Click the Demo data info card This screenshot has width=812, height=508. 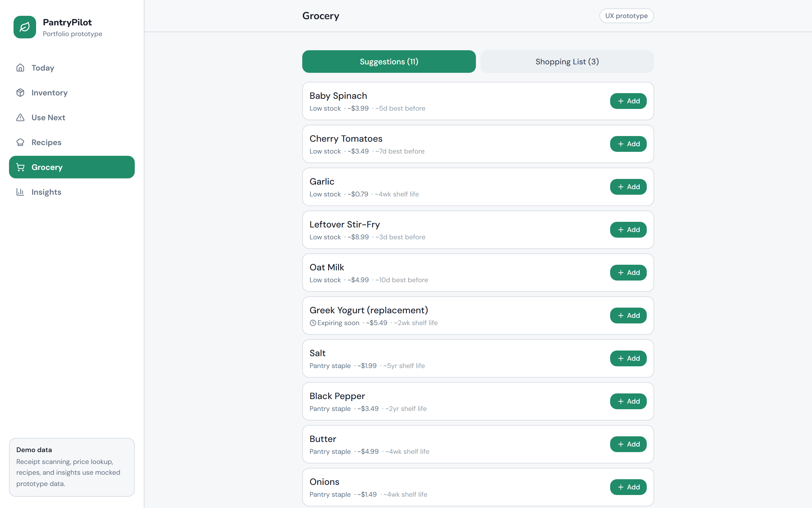(72, 467)
